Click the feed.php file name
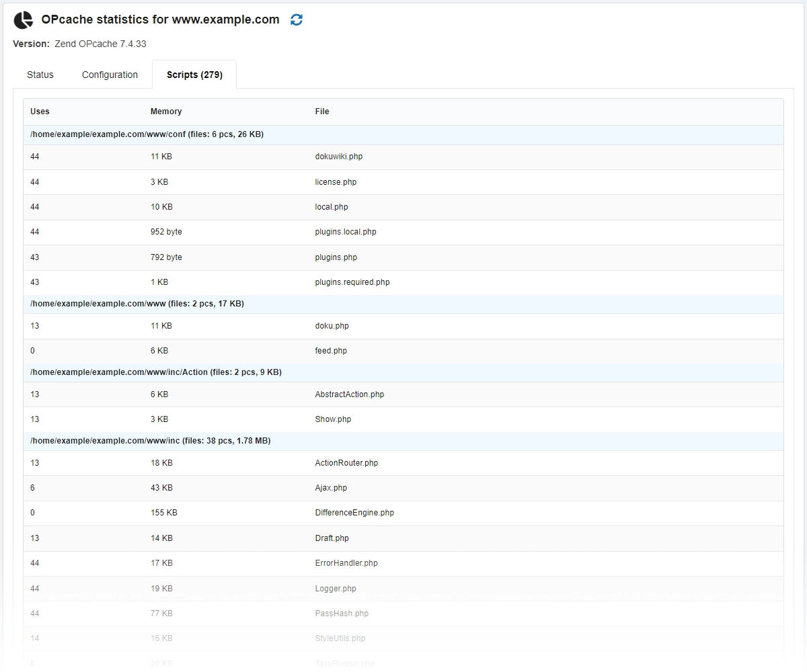The width and height of the screenshot is (807, 672). [x=331, y=351]
